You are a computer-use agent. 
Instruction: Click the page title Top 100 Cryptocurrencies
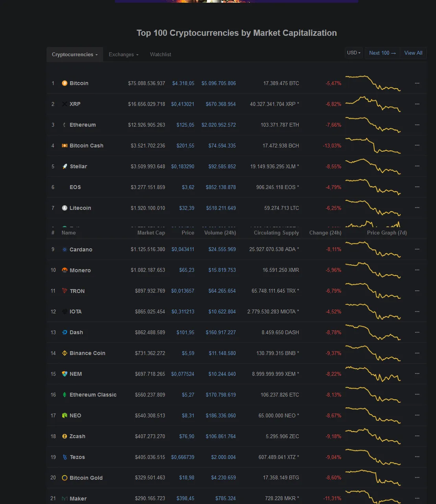236,33
